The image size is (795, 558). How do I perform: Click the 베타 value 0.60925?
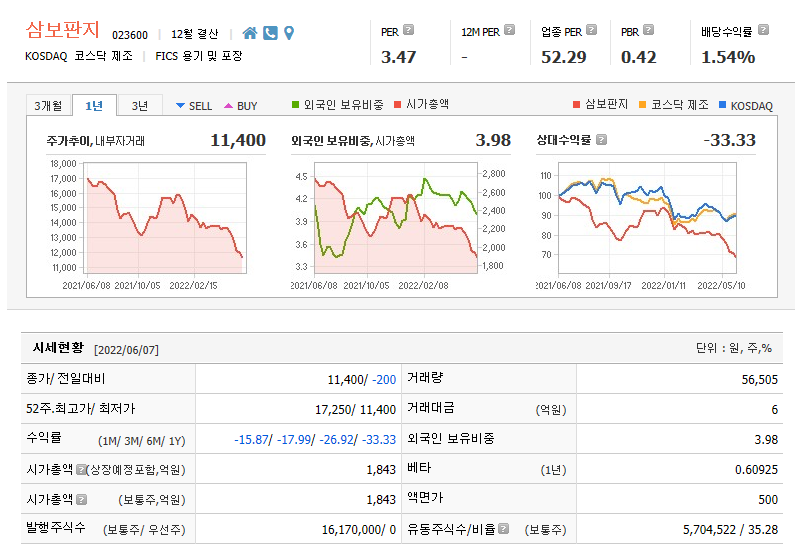click(756, 470)
